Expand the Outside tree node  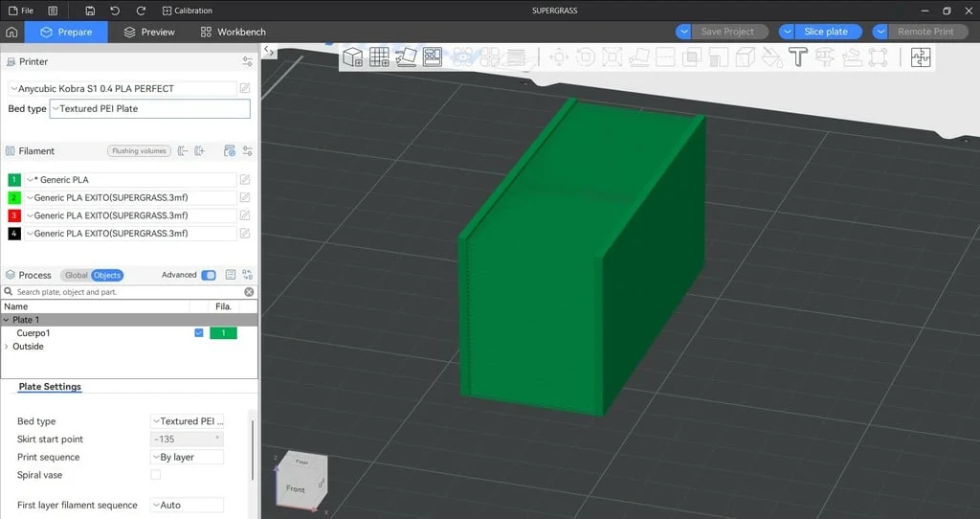(7, 347)
